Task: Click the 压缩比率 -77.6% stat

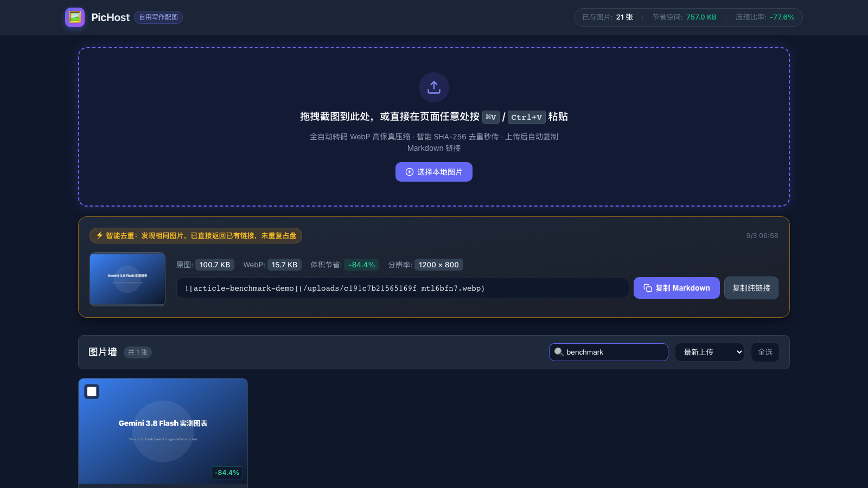Action: click(x=765, y=17)
